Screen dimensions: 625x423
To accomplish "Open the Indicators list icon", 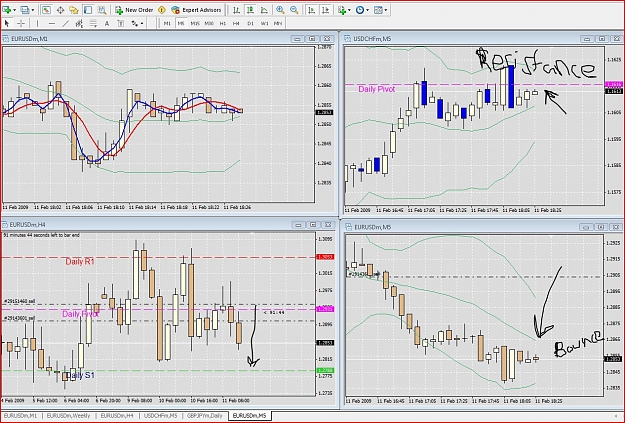I will pos(342,10).
